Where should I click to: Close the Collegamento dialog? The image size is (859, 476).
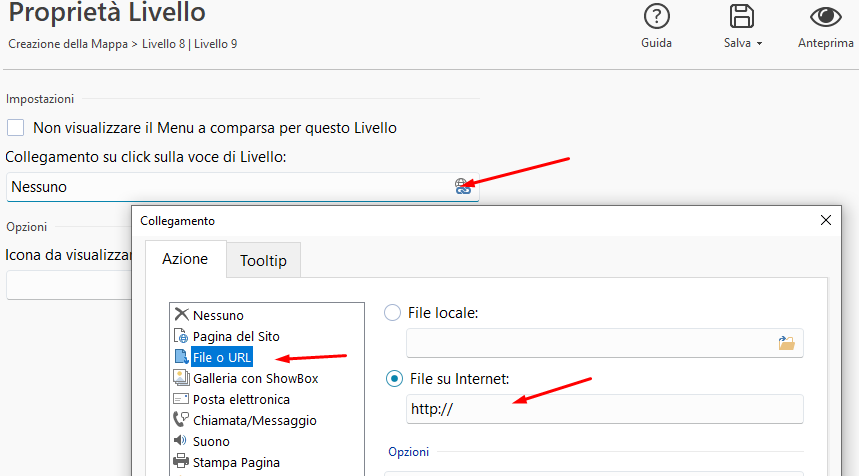point(826,220)
